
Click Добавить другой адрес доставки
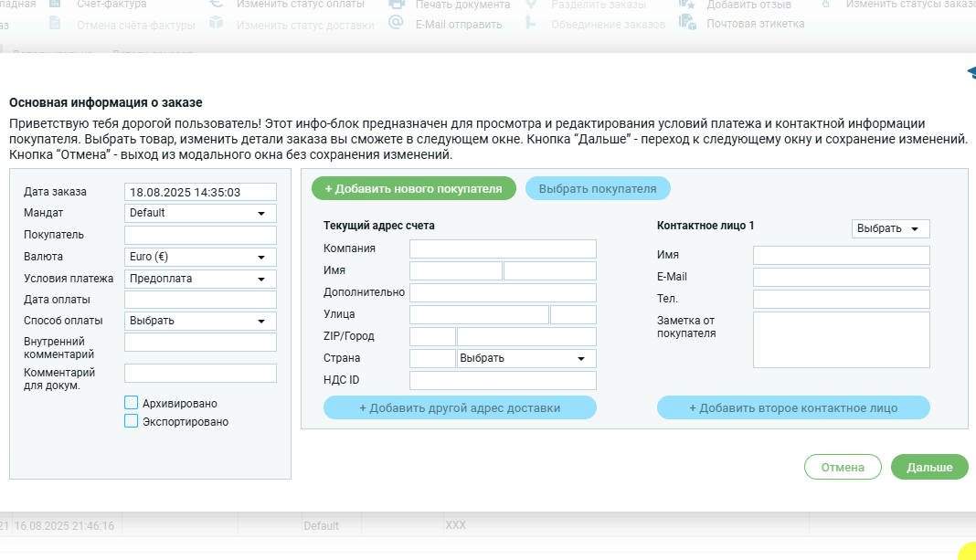click(x=460, y=407)
